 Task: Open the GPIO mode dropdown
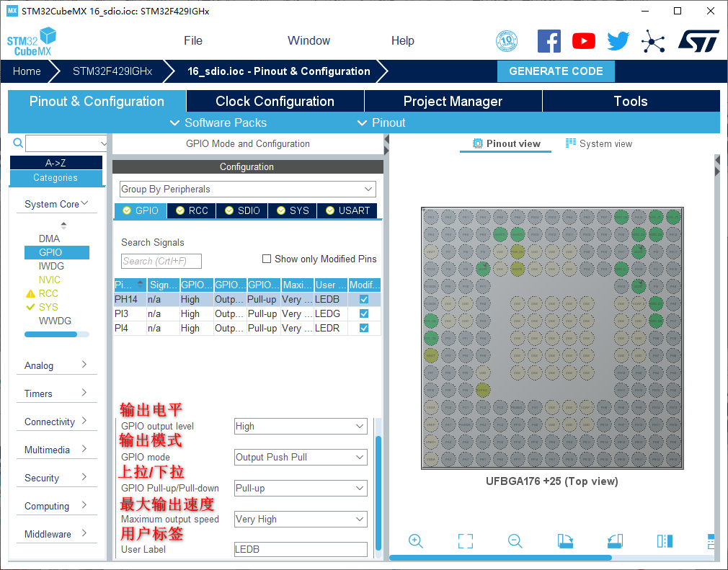point(301,457)
